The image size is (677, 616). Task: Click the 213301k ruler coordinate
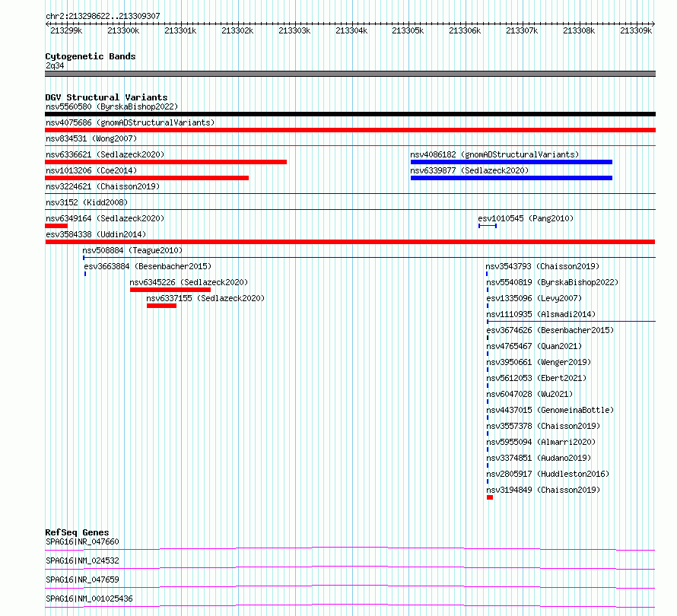coord(180,30)
